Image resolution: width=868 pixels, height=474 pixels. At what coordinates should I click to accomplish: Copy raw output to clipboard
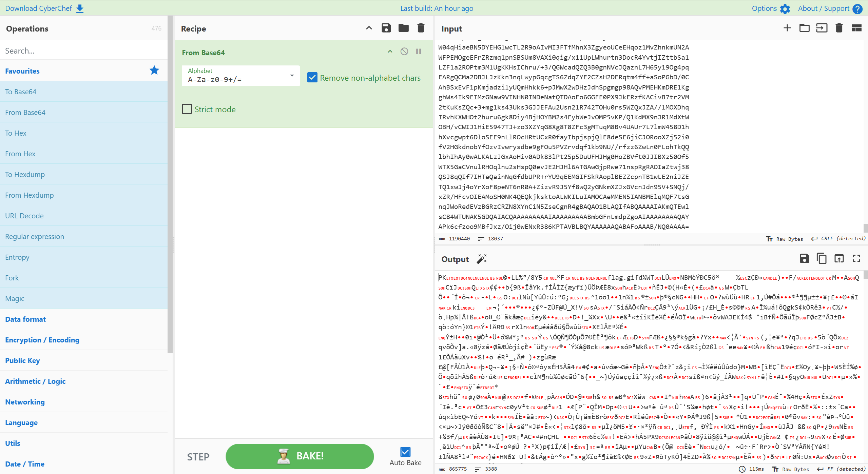pos(822,259)
